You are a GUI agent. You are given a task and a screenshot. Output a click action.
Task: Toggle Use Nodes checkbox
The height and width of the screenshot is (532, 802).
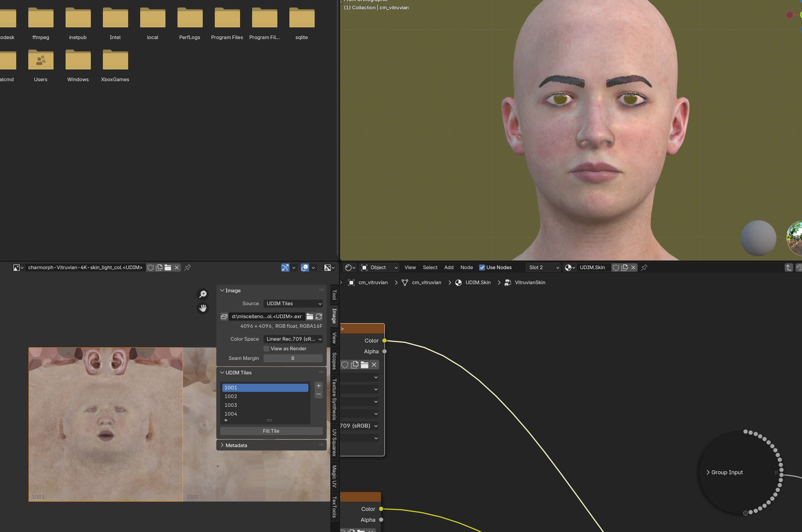(x=482, y=268)
